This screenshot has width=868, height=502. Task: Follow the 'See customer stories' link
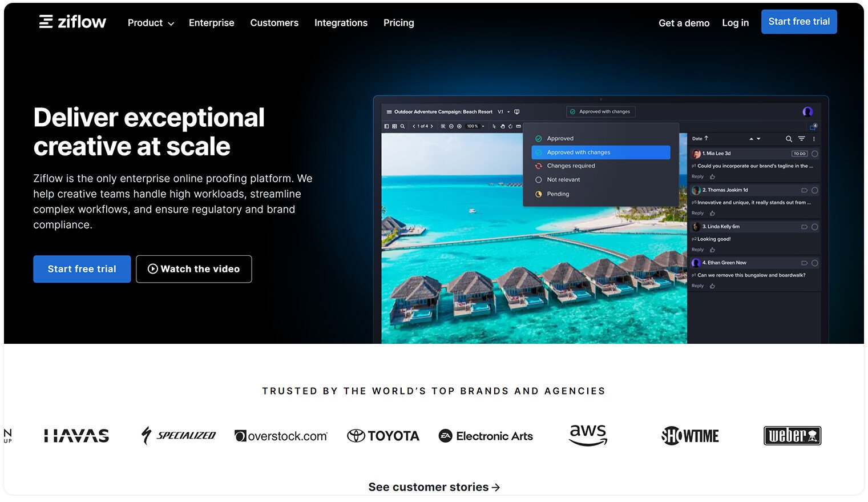tap(434, 487)
